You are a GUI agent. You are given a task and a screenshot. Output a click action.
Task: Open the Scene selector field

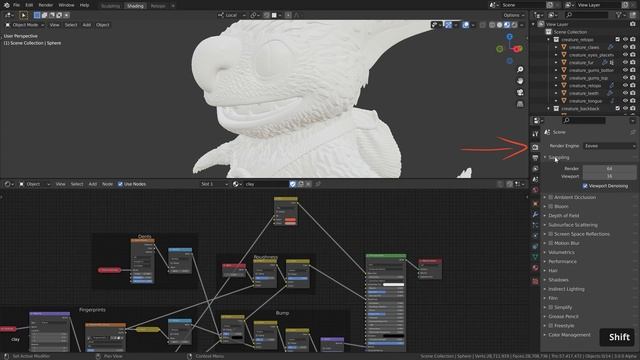(x=523, y=5)
